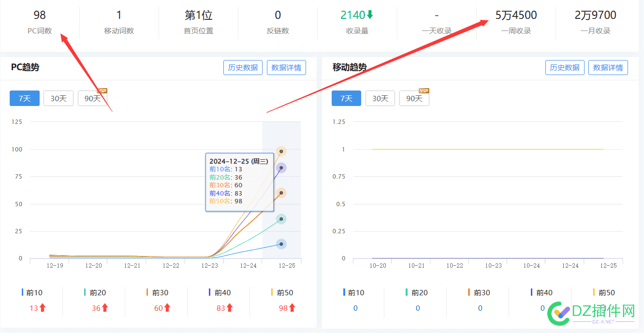Click mobile legend 前10 value 0

(x=355, y=308)
